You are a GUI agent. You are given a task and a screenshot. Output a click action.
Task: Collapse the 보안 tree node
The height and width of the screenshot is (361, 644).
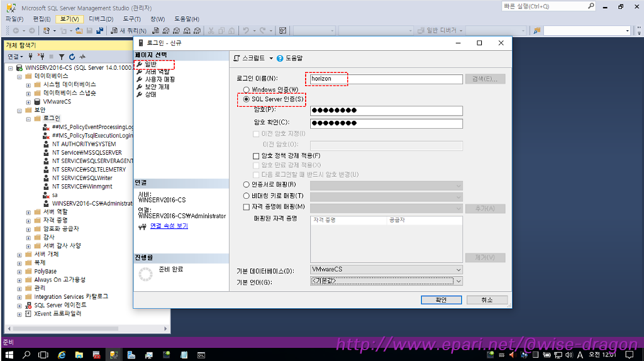[x=19, y=111]
